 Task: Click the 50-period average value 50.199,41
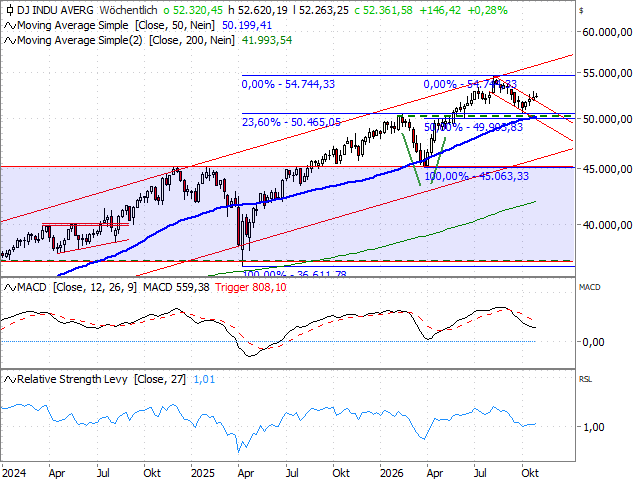coord(247,25)
